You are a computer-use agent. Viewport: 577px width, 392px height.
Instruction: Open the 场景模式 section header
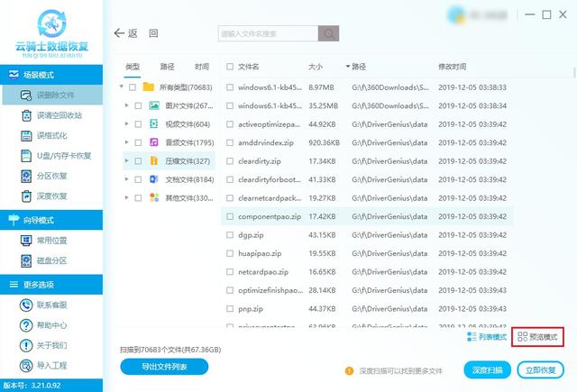click(x=51, y=75)
